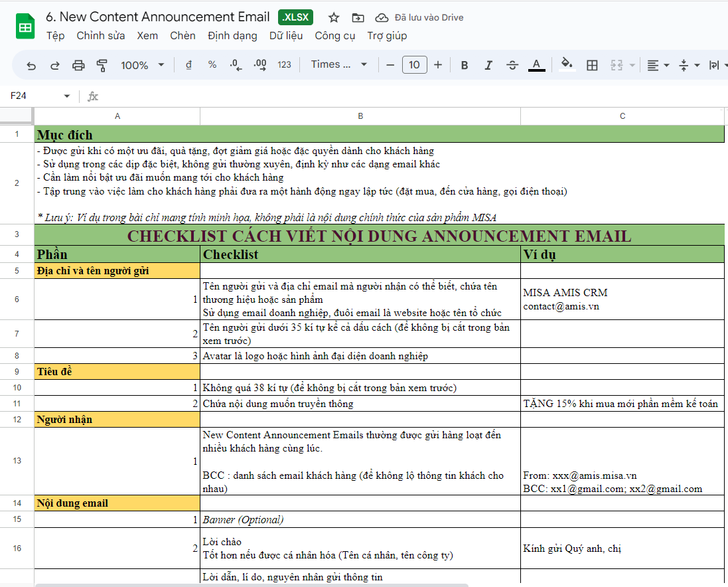Image resolution: width=728 pixels, height=587 pixels.
Task: Click the 'TẶNG 15% khi mua mới' cell
Action: point(622,404)
